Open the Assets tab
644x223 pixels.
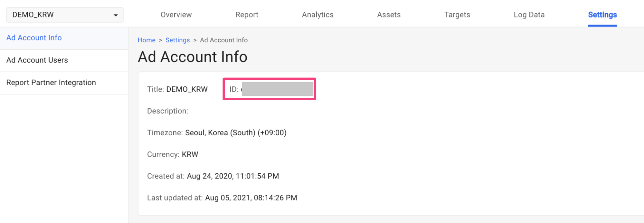click(389, 15)
